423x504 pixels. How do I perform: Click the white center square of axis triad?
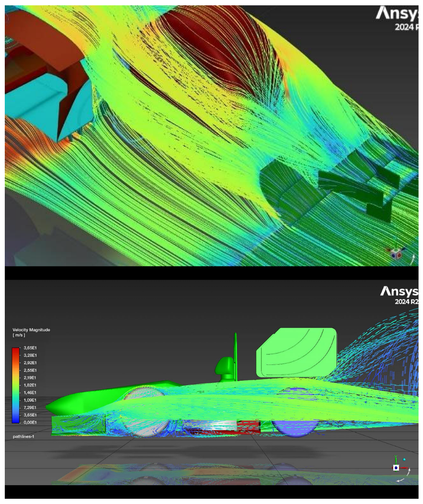[x=396, y=468]
